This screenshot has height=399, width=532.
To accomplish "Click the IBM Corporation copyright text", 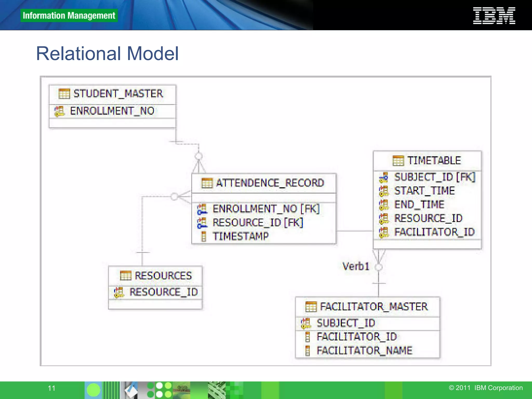I will pos(486,388).
